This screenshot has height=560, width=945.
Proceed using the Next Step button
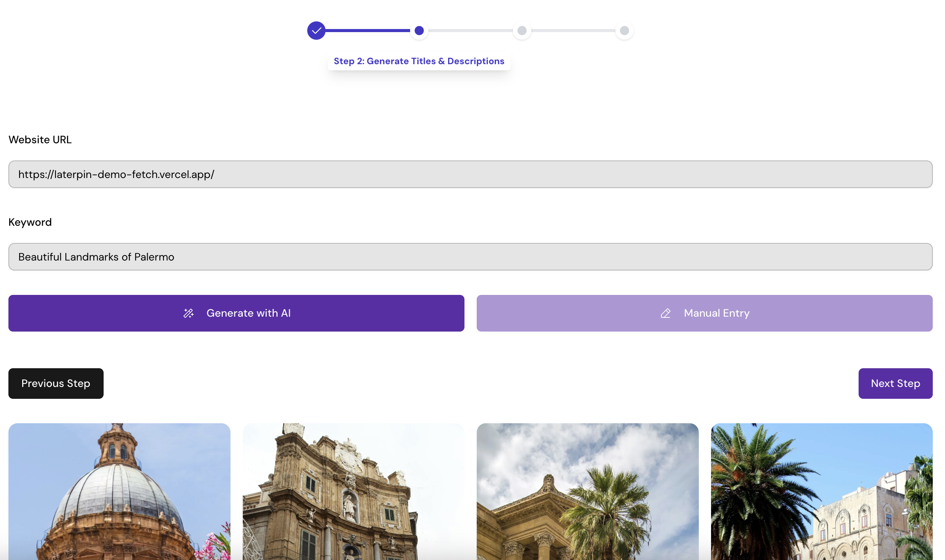895,384
